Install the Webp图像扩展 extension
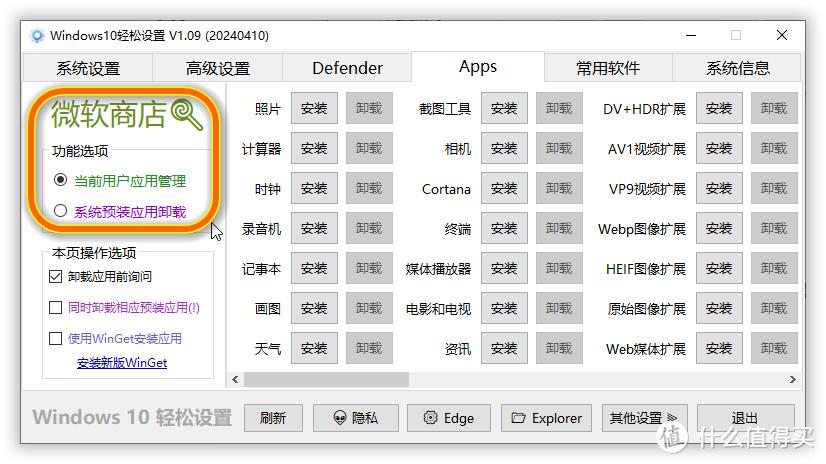Screen dimensions: 826x464 pyautogui.click(x=719, y=229)
